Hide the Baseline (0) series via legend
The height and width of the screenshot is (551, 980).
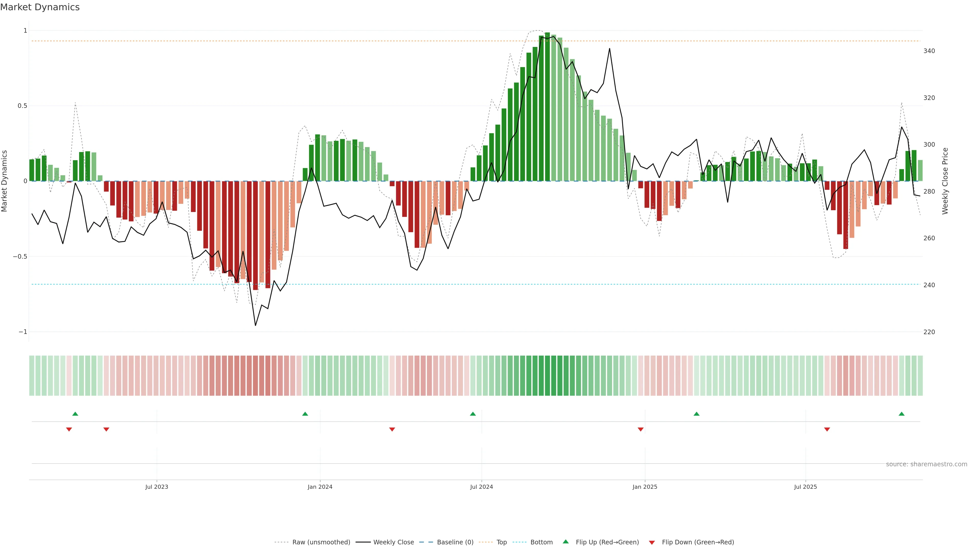(455, 542)
